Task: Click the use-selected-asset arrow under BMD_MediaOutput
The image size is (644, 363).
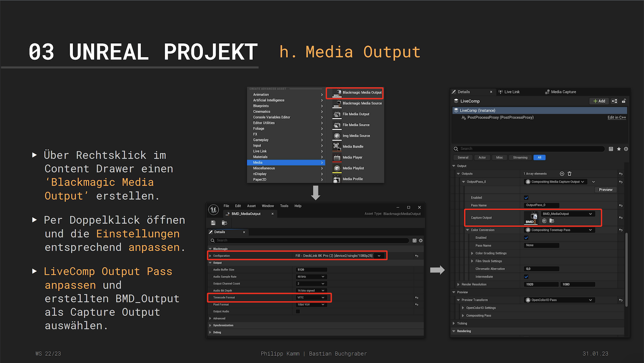Action: pos(544,221)
